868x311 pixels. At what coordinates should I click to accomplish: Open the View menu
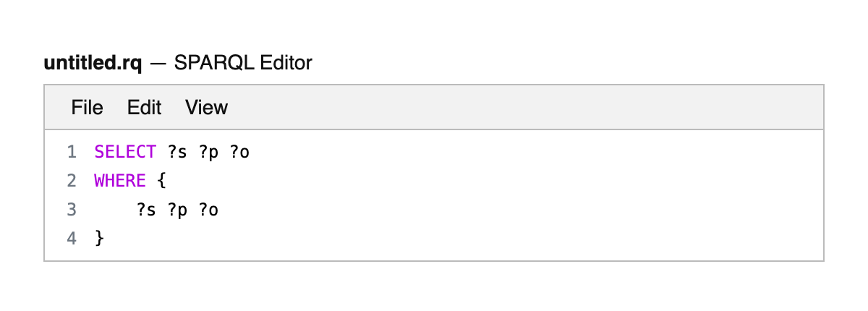206,108
